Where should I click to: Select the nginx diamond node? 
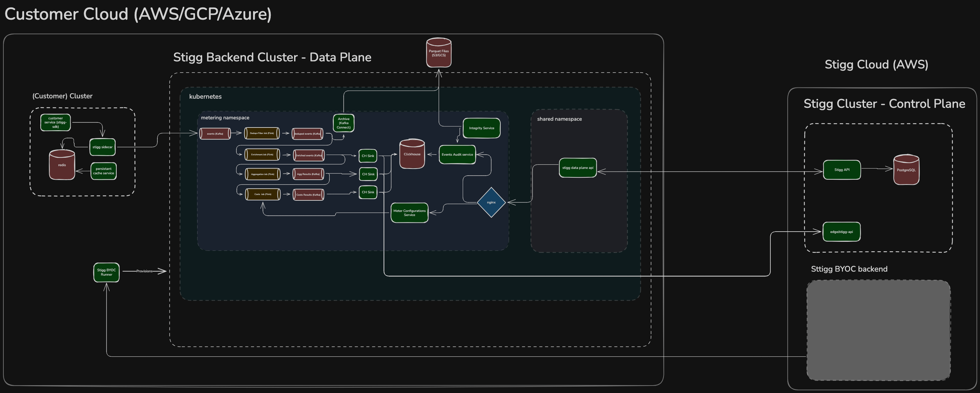(491, 202)
